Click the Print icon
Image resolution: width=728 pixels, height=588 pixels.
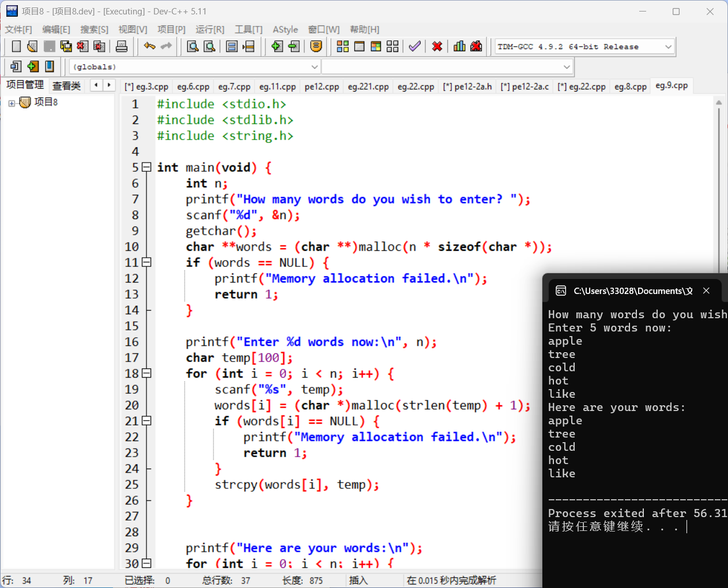click(122, 46)
